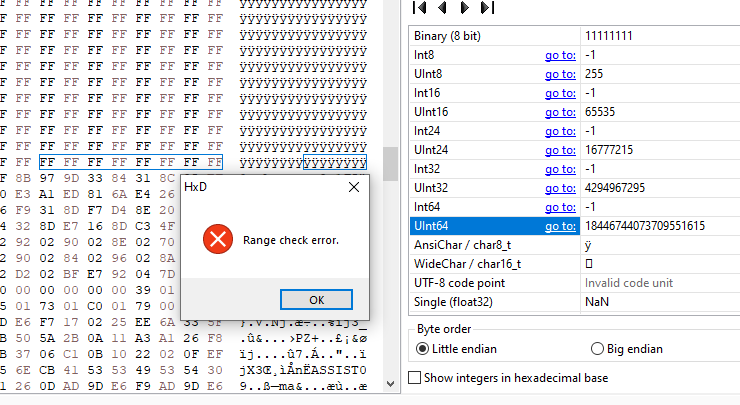Click go to link for Int32
This screenshot has height=405, width=740.
click(x=560, y=169)
